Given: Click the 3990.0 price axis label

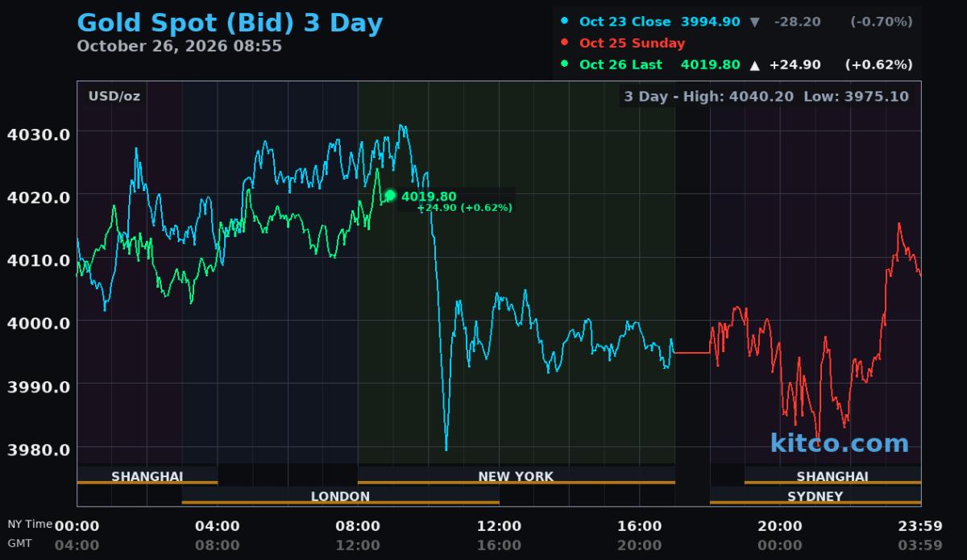Looking at the screenshot, I should point(38,386).
